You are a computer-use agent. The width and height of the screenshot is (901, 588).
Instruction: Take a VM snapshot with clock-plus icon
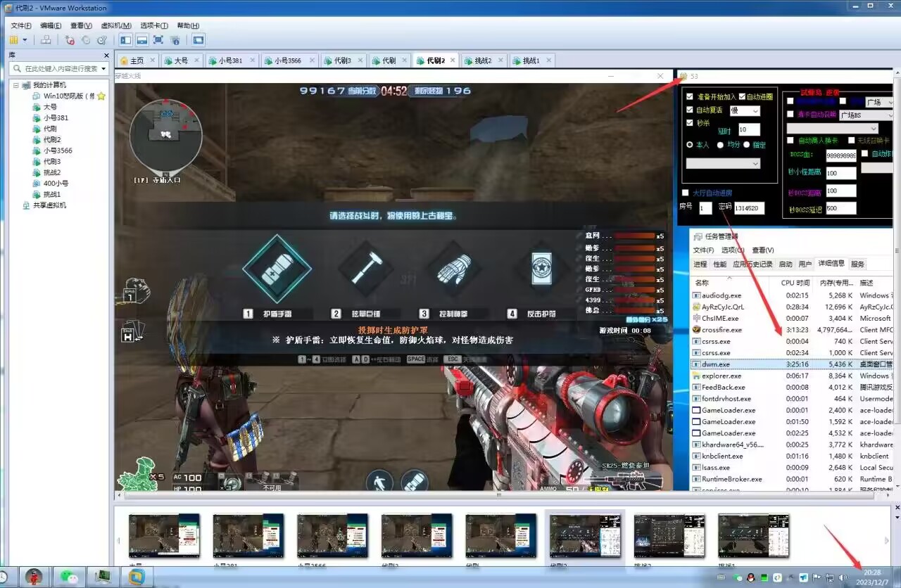click(x=70, y=40)
